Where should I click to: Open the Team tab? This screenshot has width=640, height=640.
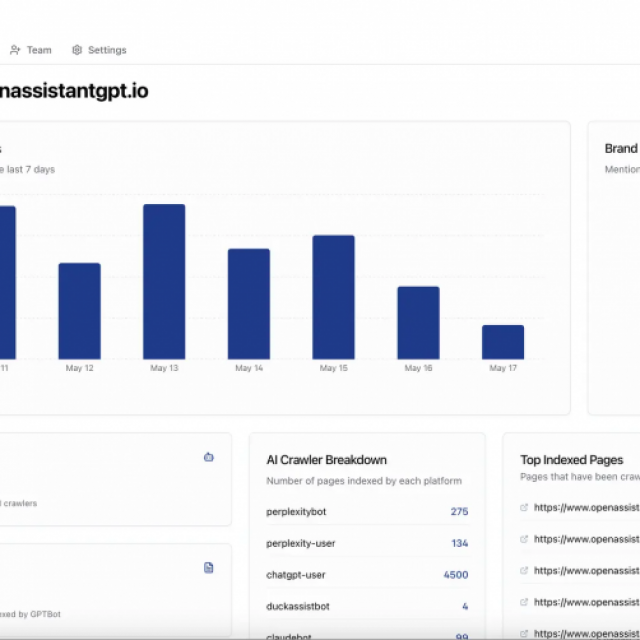(31, 50)
